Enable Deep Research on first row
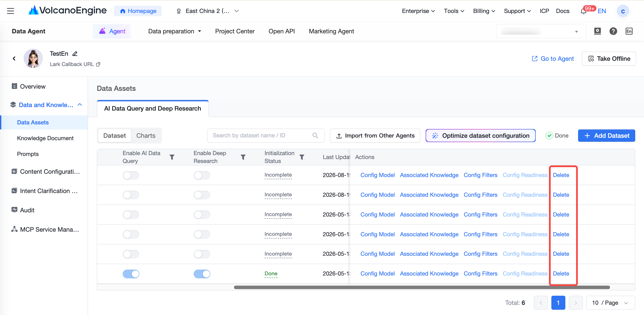 point(202,175)
